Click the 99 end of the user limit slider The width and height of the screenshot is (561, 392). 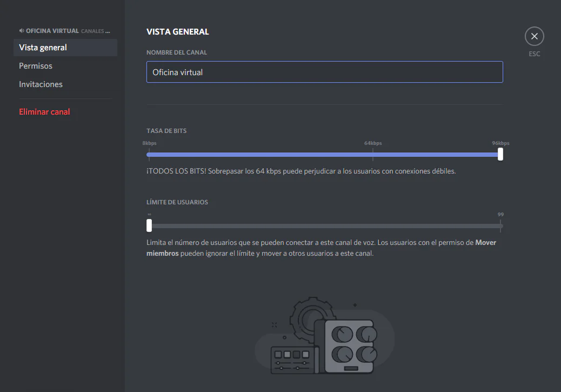[500, 225]
